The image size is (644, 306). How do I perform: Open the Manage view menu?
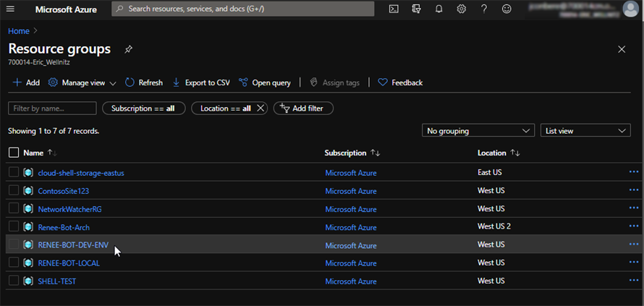click(82, 82)
